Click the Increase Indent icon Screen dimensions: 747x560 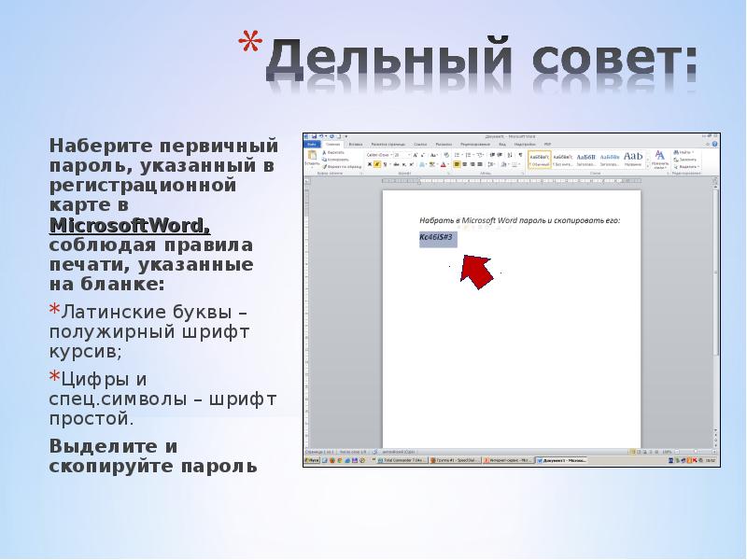pyautogui.click(x=500, y=155)
